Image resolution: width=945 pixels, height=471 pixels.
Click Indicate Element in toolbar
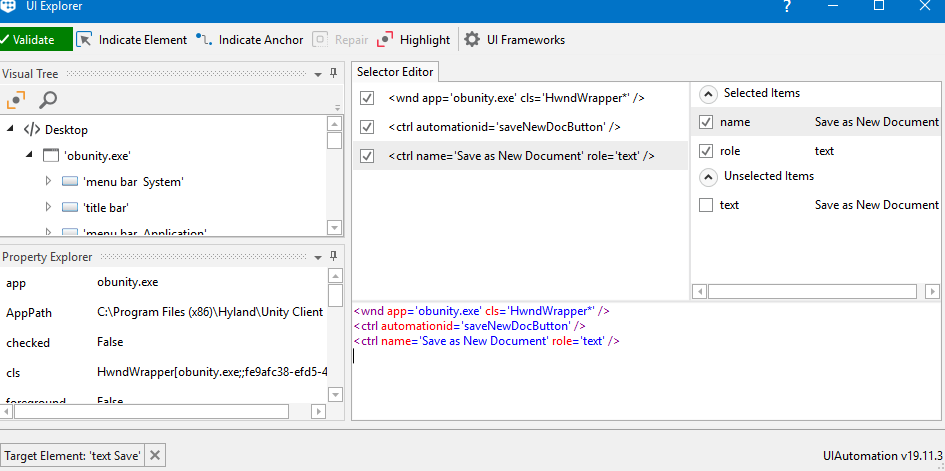(131, 40)
